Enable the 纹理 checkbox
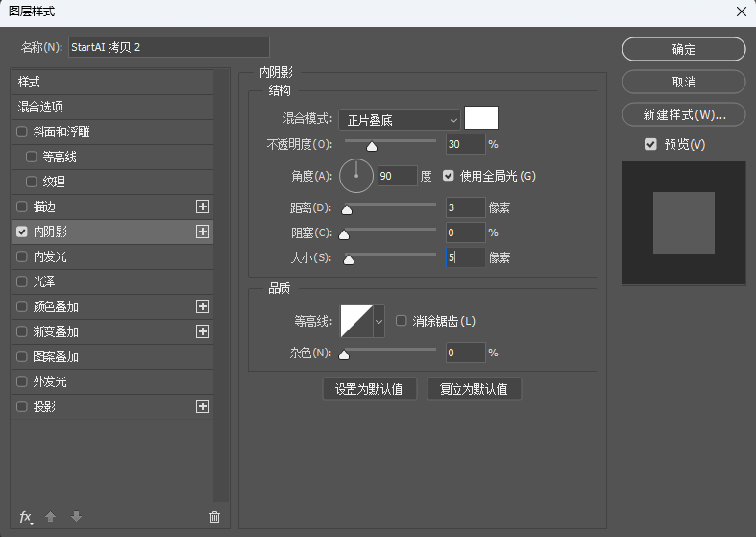Image resolution: width=756 pixels, height=537 pixels. (x=32, y=182)
